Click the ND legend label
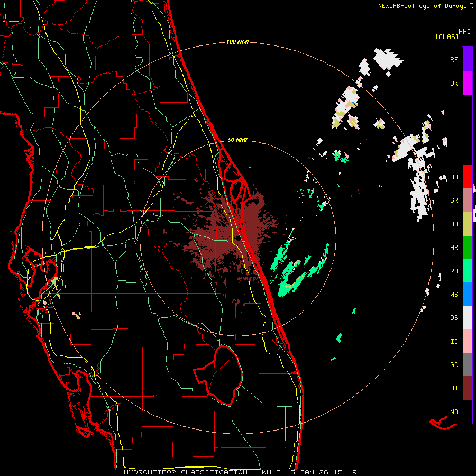 (x=454, y=412)
